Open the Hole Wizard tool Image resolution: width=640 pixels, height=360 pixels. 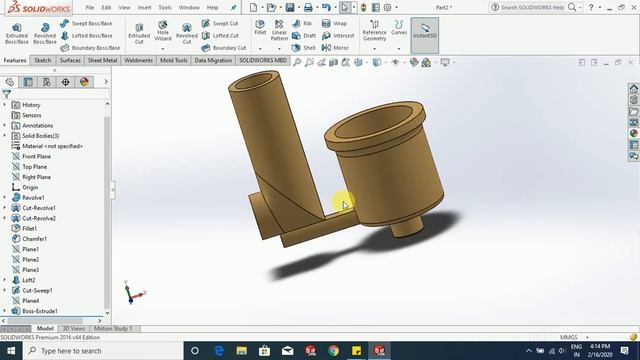point(162,31)
